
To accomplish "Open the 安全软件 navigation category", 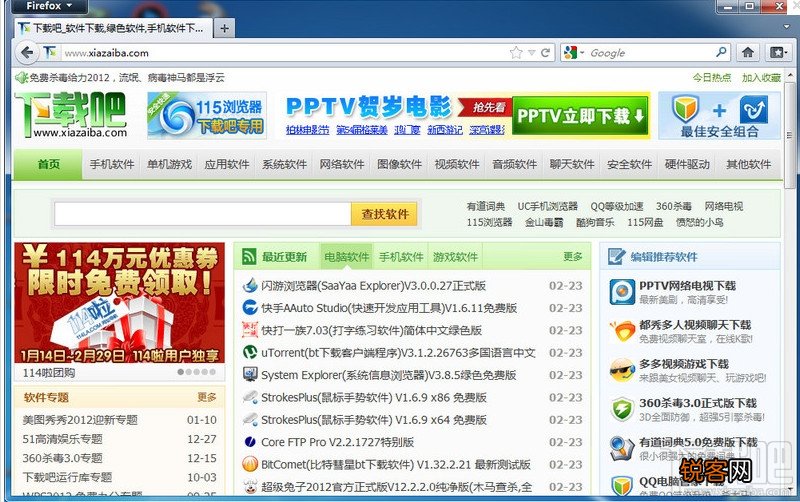I will pos(629,164).
